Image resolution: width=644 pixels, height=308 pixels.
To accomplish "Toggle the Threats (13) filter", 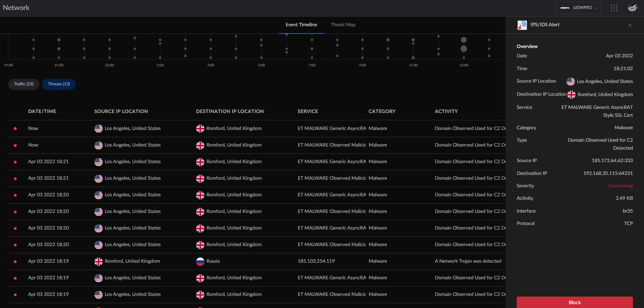I will click(59, 84).
